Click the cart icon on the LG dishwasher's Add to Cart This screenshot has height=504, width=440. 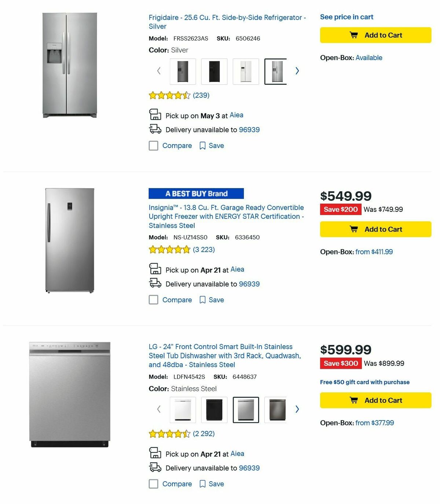pos(353,400)
